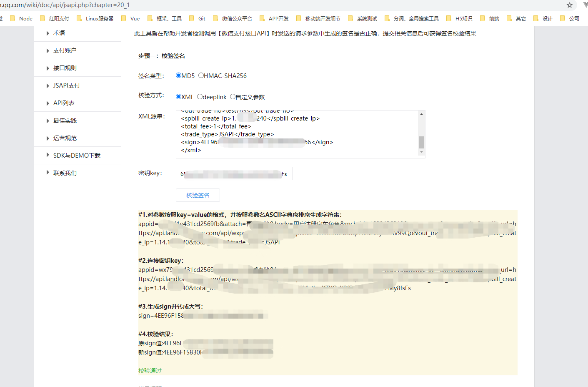This screenshot has width=588, height=387.
Task: Open the Git bookmarks folder
Action: [197, 18]
